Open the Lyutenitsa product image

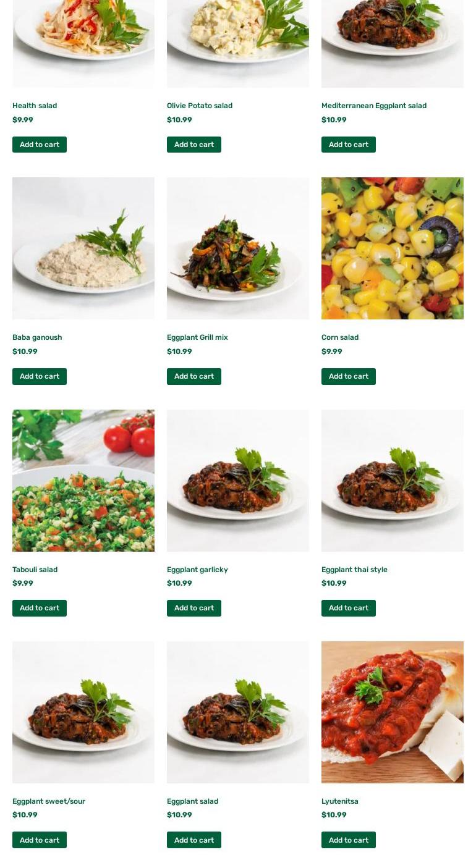tap(393, 712)
